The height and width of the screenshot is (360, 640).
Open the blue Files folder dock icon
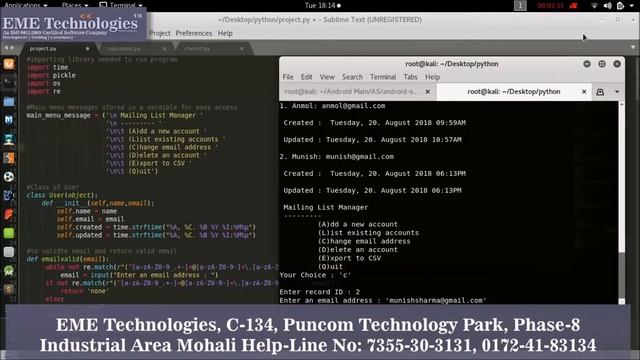coord(9,102)
